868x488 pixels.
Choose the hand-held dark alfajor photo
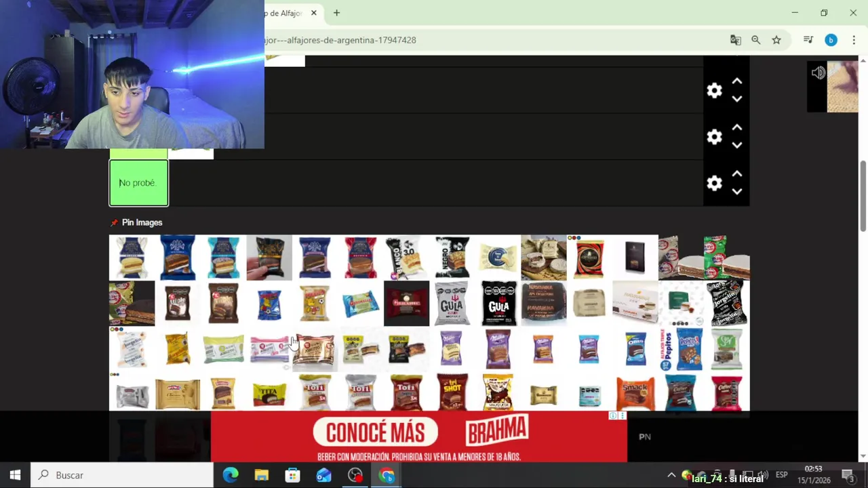pos(269,258)
